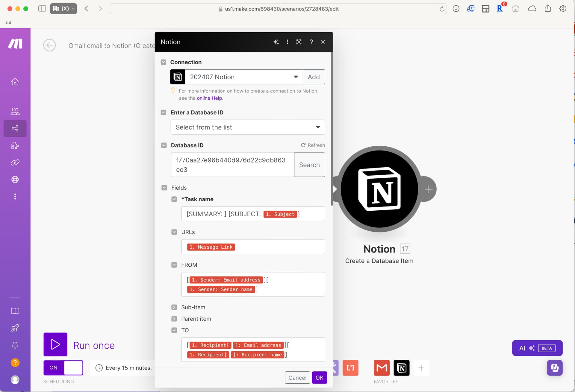This screenshot has height=392, width=575.
Task: Open the chat assistant icon at bottom right
Action: (555, 368)
